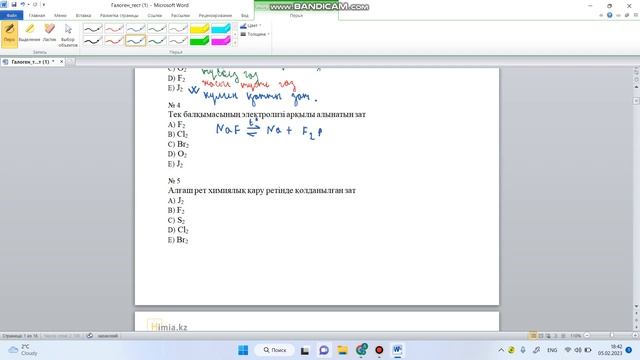Click the Redo icon in Quick Access
640x360 pixels.
[35, 4]
